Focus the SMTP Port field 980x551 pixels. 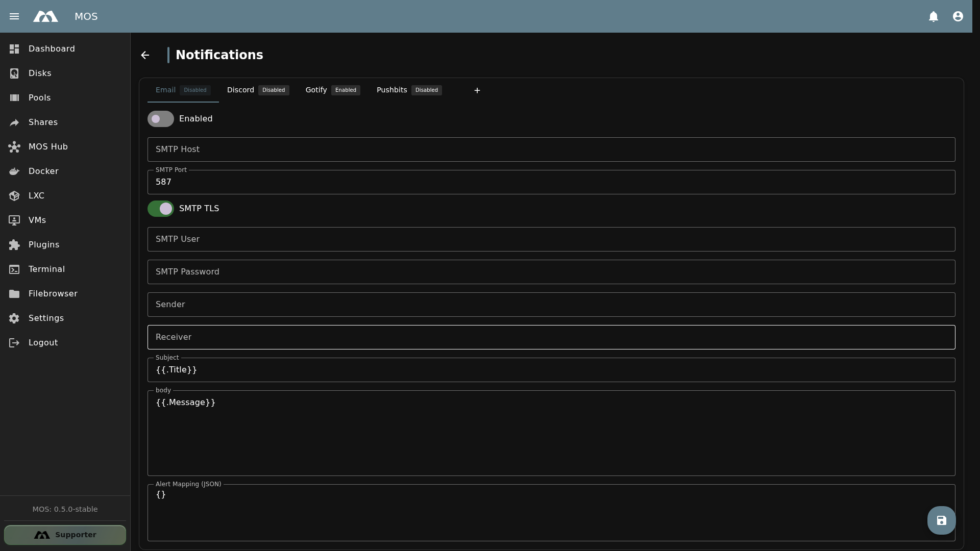551,182
